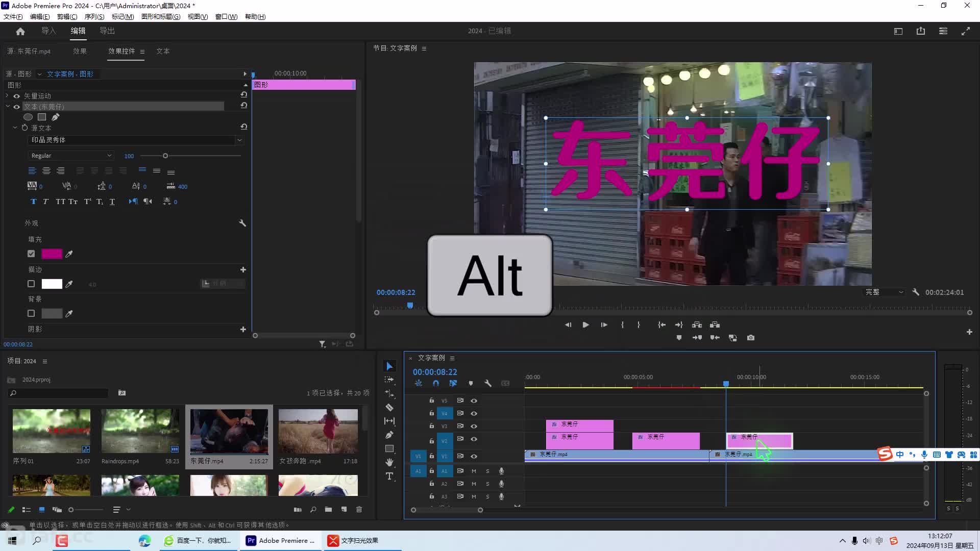
Task: Open playback resolution dropdown
Action: [x=885, y=292]
